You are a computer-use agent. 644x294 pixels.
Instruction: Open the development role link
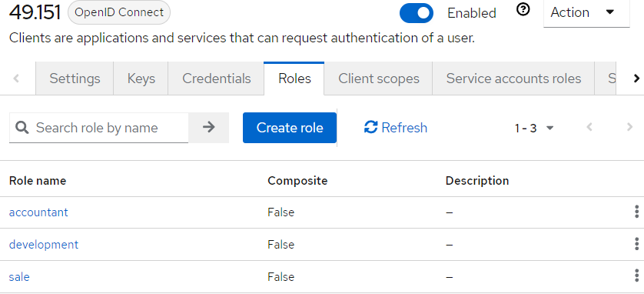tap(44, 244)
